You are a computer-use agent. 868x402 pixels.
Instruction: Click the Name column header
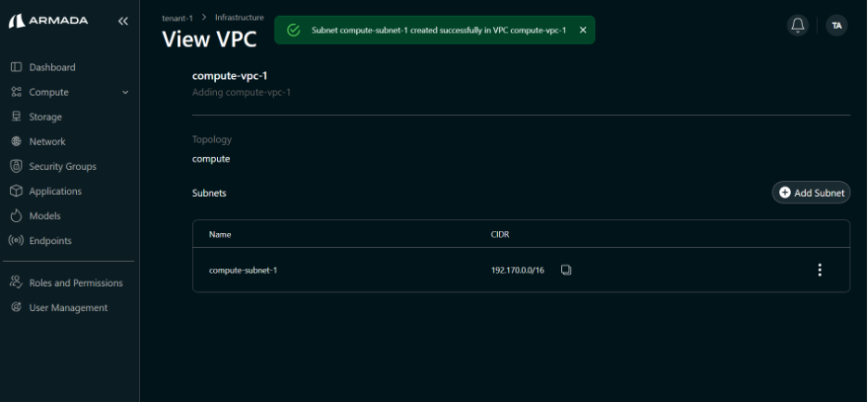click(220, 235)
